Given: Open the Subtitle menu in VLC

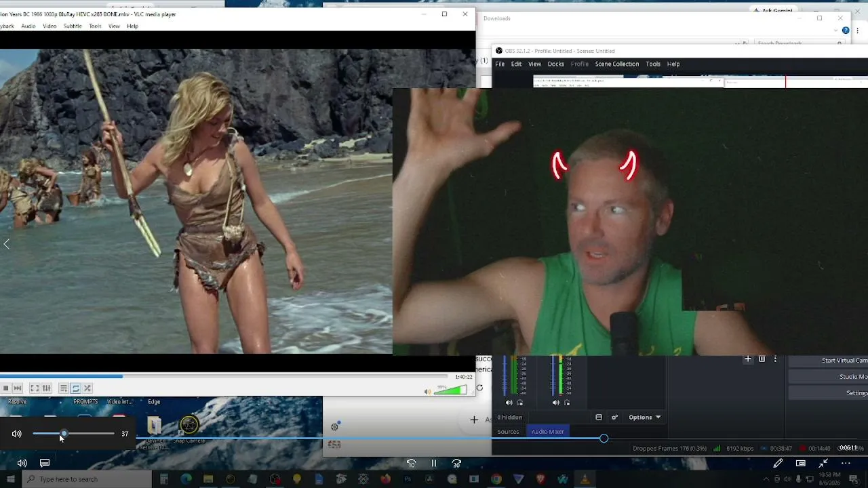Looking at the screenshot, I should coord(73,26).
